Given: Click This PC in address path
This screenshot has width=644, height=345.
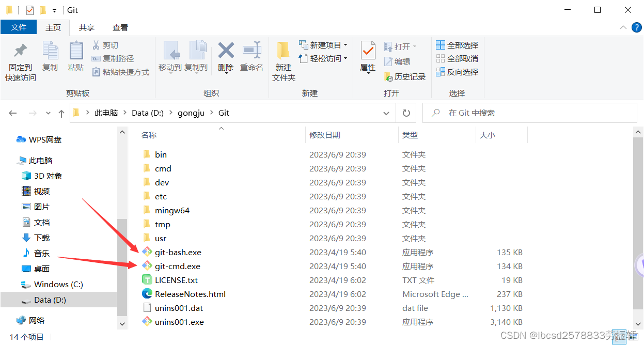Looking at the screenshot, I should 106,113.
